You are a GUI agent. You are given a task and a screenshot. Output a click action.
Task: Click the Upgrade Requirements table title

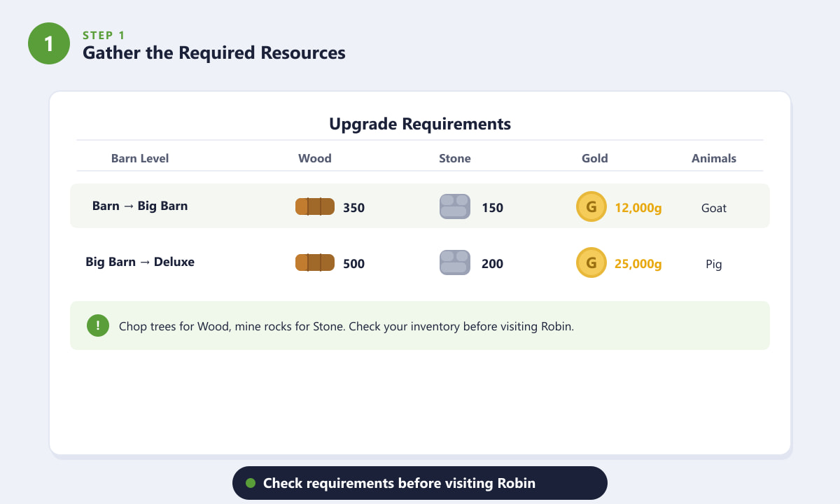[x=420, y=124]
